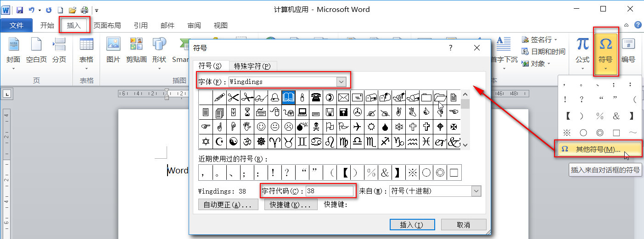This screenshot has width=644, height=239.
Task: Select the skull and crossbones symbol
Action: (x=316, y=126)
